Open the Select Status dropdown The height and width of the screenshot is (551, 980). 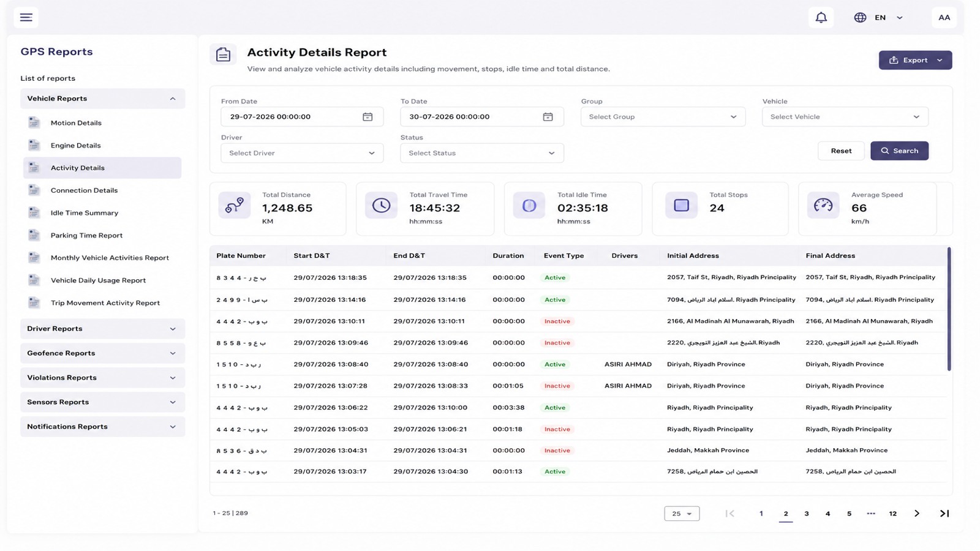pyautogui.click(x=482, y=153)
